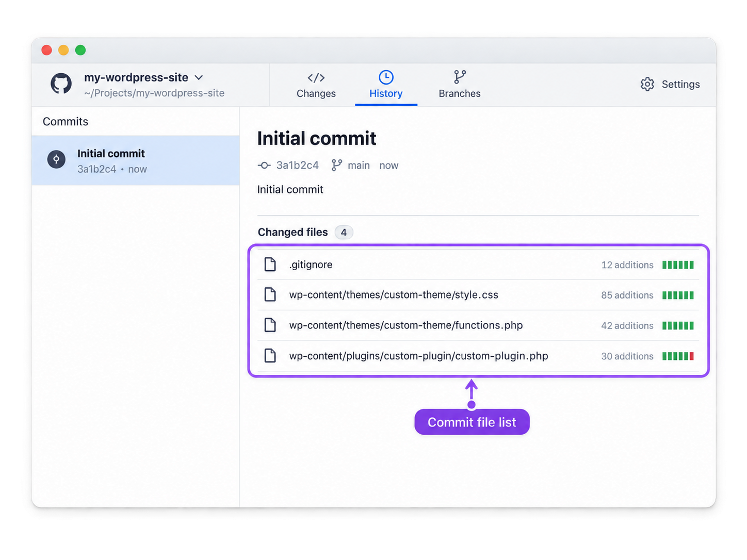747x560 pixels.
Task: Click the Commits sidebar heading
Action: pos(66,122)
